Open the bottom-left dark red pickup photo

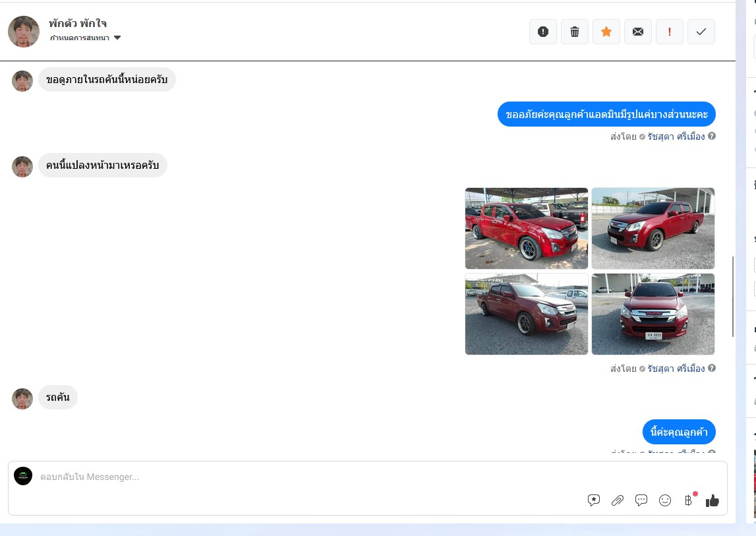coord(527,314)
